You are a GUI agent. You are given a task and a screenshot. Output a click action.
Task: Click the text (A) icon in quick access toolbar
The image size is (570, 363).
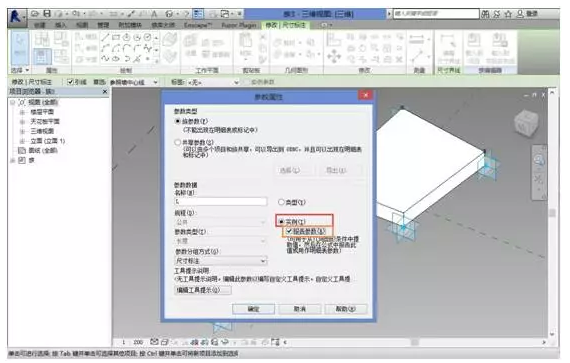[x=154, y=14]
